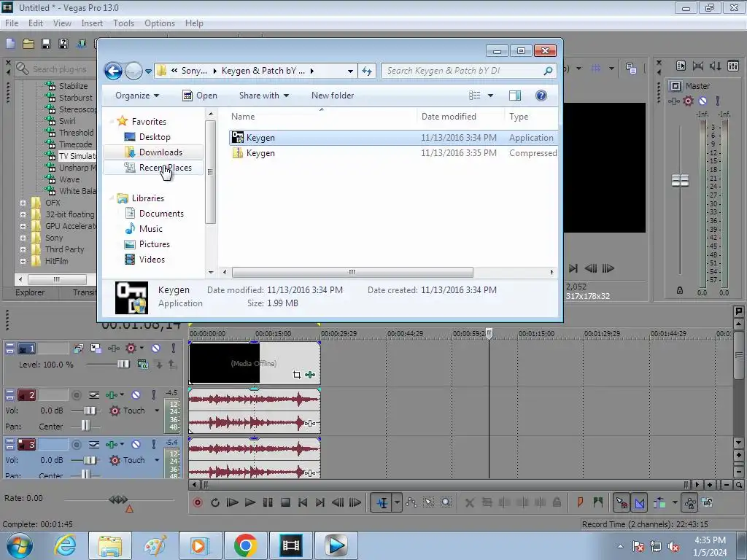The width and height of the screenshot is (747, 560).
Task: Open the Tools menu in Vegas Pro
Action: point(123,23)
